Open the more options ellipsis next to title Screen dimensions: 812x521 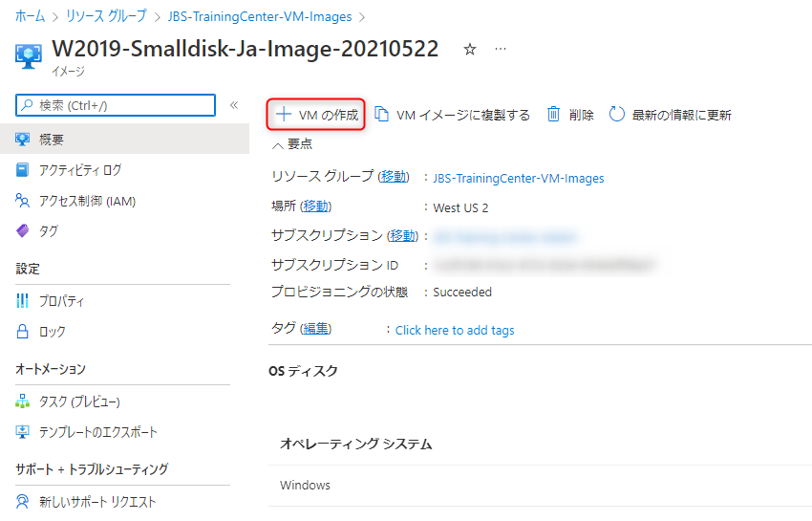click(x=501, y=49)
